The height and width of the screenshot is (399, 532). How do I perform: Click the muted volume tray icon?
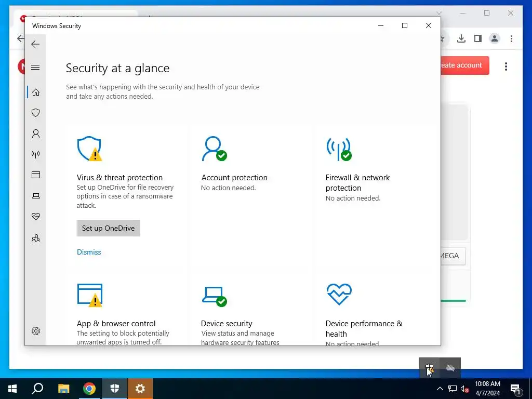(x=464, y=389)
